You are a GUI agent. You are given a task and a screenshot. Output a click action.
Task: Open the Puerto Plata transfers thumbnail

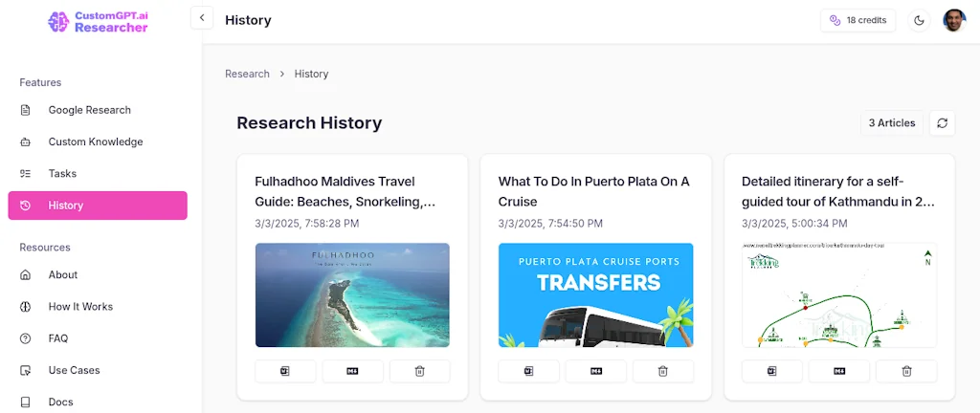[595, 294]
